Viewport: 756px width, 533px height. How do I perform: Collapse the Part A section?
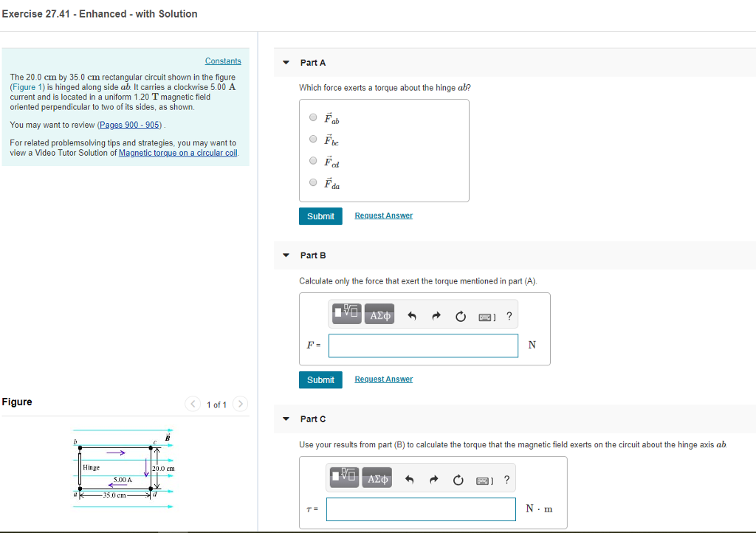click(286, 63)
